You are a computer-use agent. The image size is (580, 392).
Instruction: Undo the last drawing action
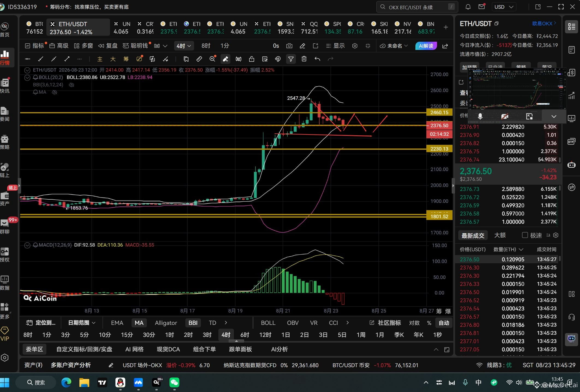tap(317, 59)
